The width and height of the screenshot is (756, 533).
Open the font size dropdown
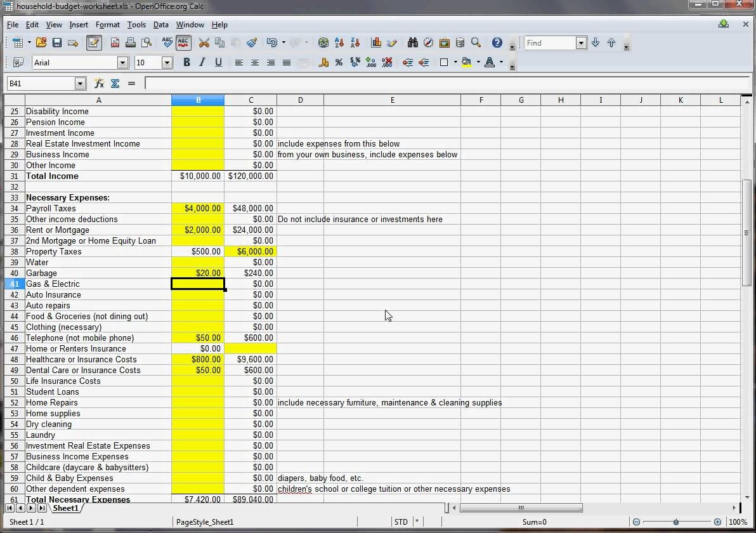[167, 62]
